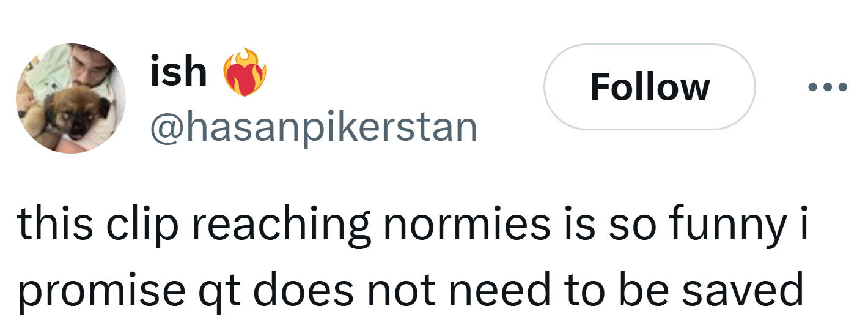The height and width of the screenshot is (336, 868).
Task: Click the heart-on-fire emoji beside ish
Action: 245,72
